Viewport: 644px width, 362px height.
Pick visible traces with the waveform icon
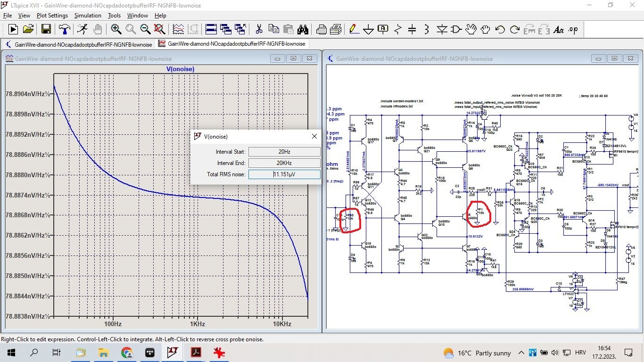click(x=178, y=29)
